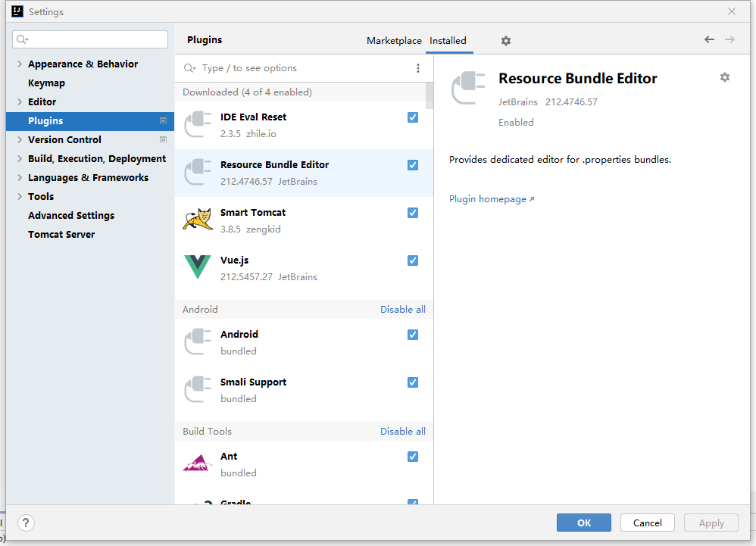Click Disable all for Build Tools group

[x=403, y=432]
